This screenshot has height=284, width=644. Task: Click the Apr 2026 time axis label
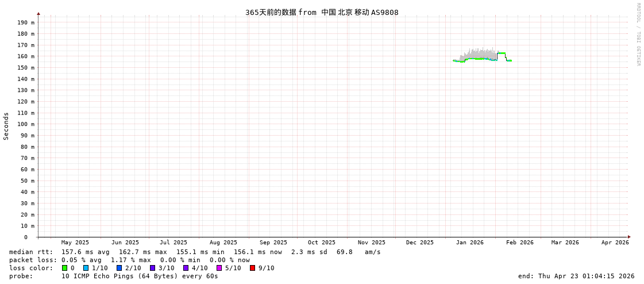click(x=615, y=243)
